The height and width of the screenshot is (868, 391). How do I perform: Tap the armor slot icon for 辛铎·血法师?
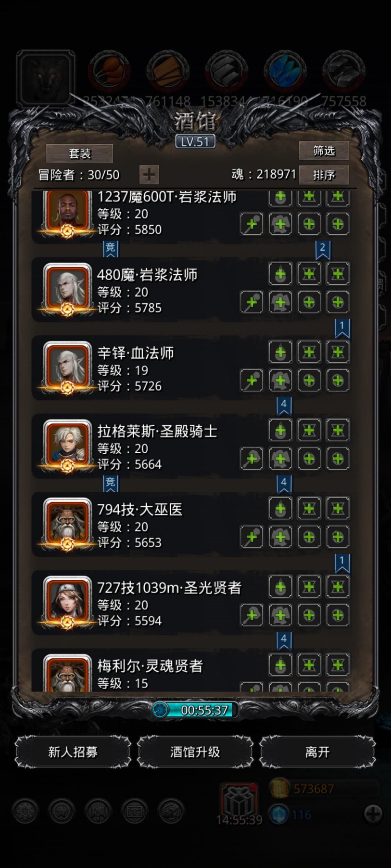point(281,380)
